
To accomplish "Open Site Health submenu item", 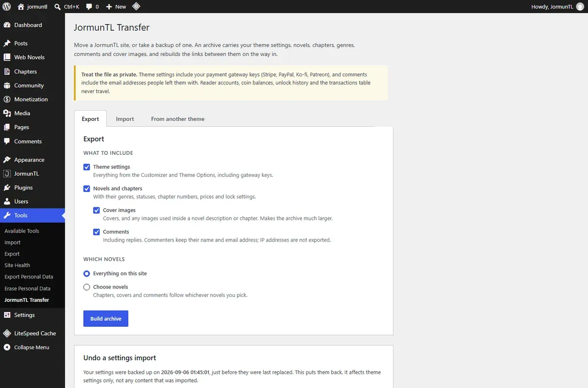I will pos(17,265).
